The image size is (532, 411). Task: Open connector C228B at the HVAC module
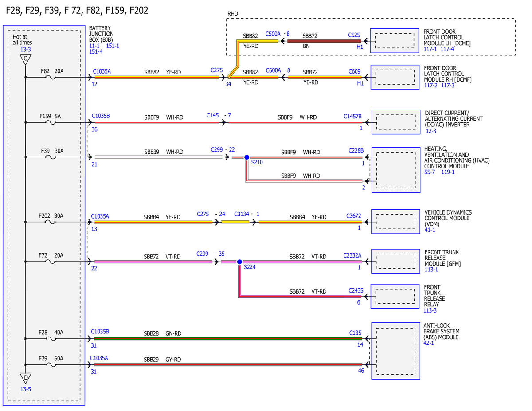coord(356,151)
